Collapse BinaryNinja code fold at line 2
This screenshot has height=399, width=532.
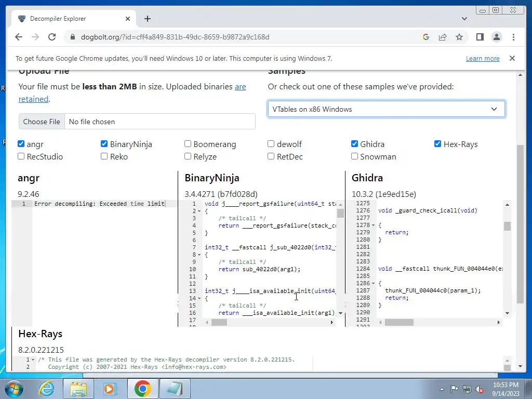(x=199, y=211)
